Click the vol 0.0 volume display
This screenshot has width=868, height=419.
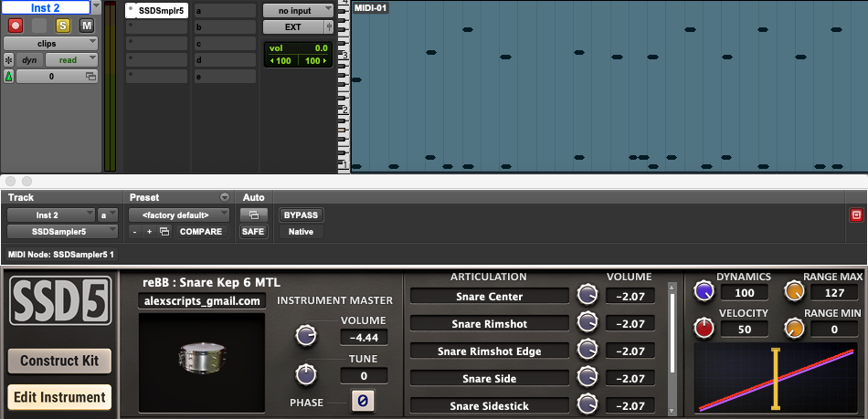pyautogui.click(x=298, y=48)
